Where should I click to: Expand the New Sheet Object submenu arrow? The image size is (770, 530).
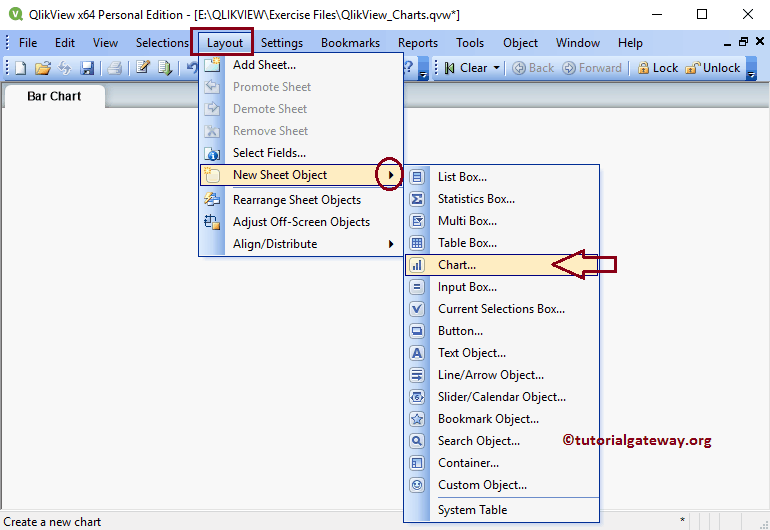391,175
